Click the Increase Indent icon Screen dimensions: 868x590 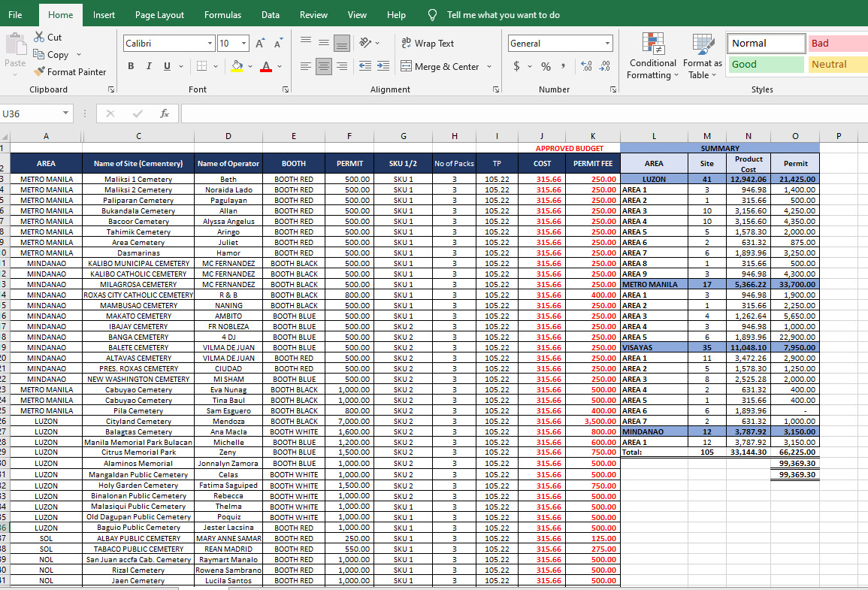(x=383, y=66)
